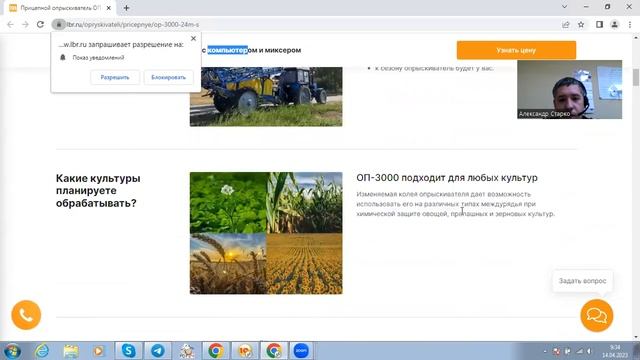Click the taskbar clock and date
This screenshot has width=640, height=360.
pyautogui.click(x=615, y=351)
